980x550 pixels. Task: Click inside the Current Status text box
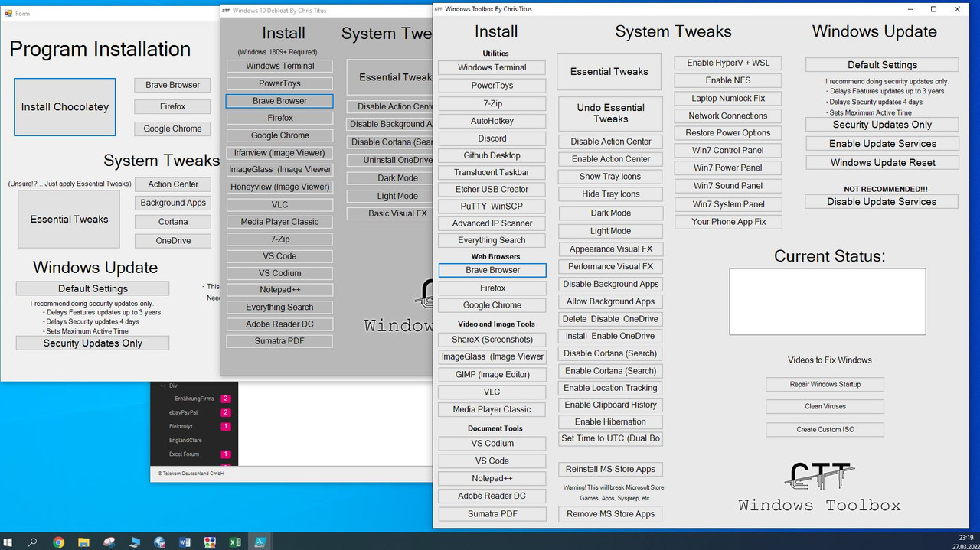(827, 301)
